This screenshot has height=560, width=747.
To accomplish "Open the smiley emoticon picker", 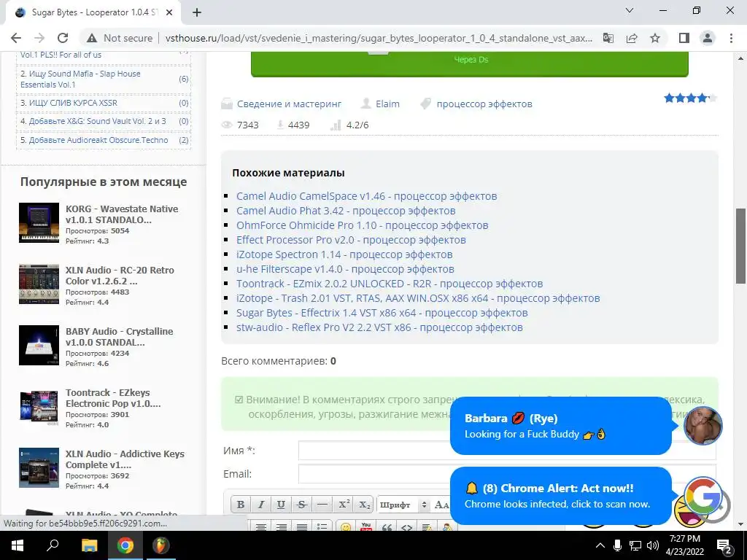I will 346,526.
